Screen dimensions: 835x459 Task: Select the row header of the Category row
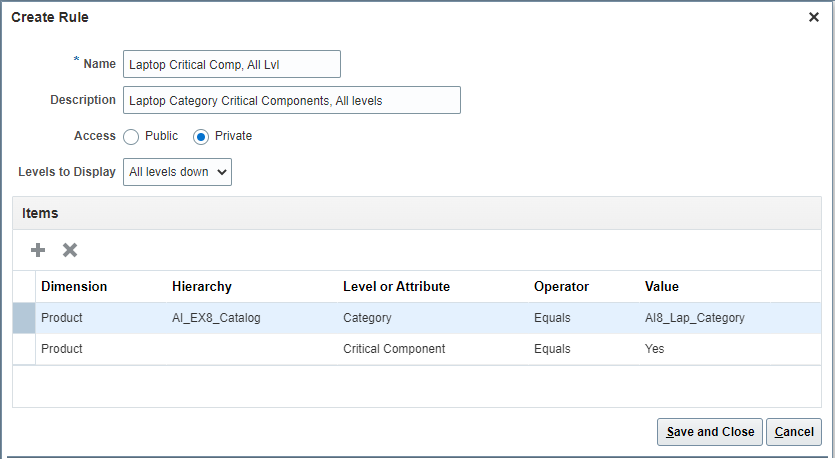(24, 318)
